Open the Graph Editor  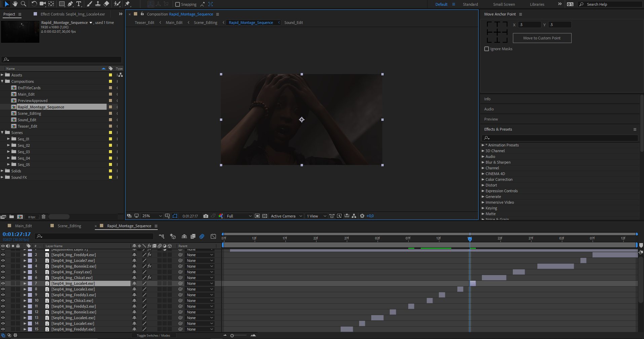(213, 236)
